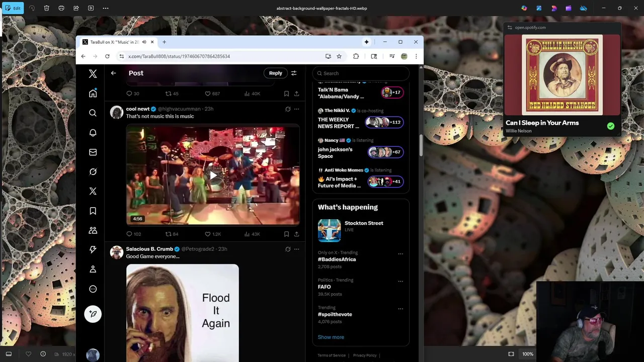Open Grok explain icon on cool newt's post

pos(288,109)
